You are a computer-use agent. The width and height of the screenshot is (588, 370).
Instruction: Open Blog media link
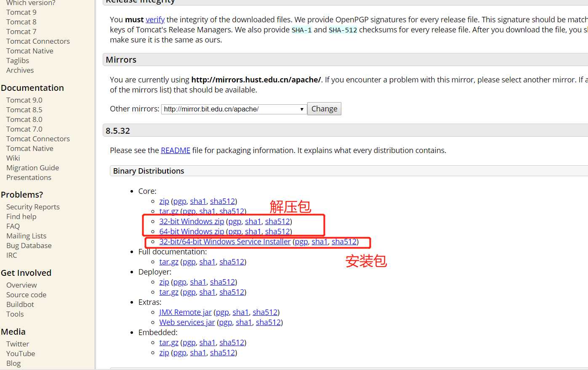(x=13, y=363)
